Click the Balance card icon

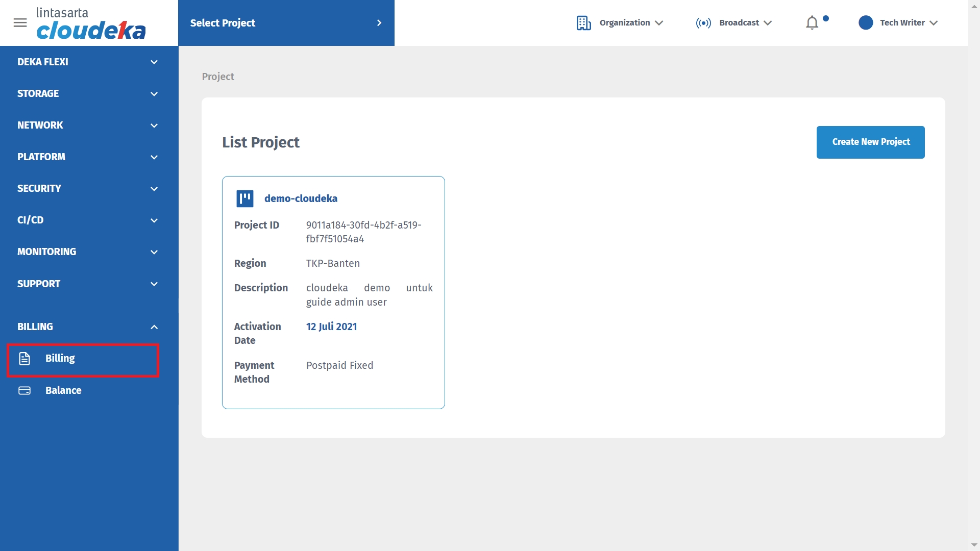[24, 391]
